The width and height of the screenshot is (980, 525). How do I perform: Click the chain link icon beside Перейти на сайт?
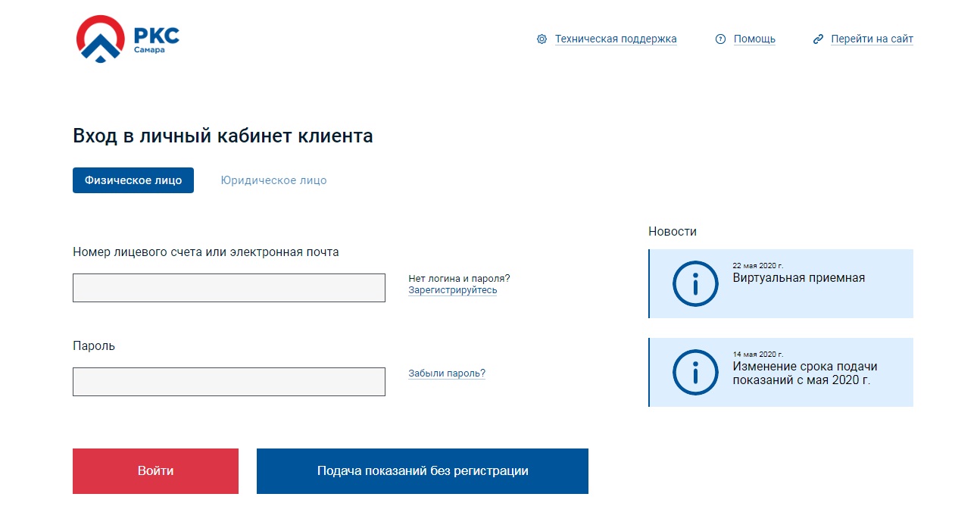point(818,39)
